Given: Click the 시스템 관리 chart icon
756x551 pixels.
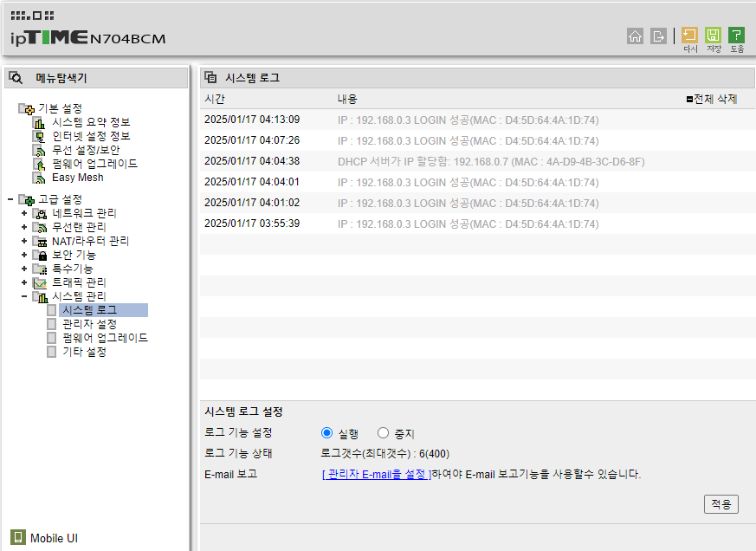Looking at the screenshot, I should point(40,297).
